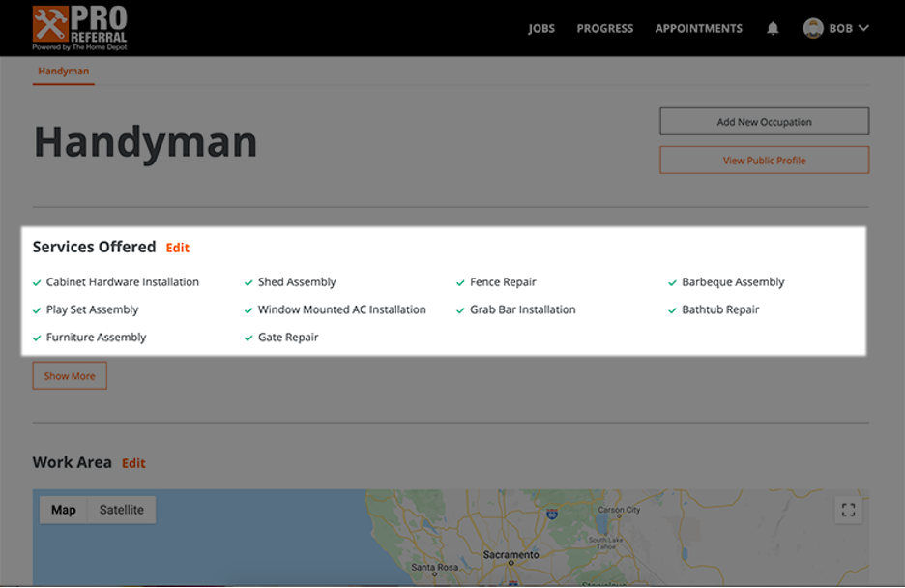Expand more services with Show More
This screenshot has width=905, height=588.
click(x=69, y=375)
